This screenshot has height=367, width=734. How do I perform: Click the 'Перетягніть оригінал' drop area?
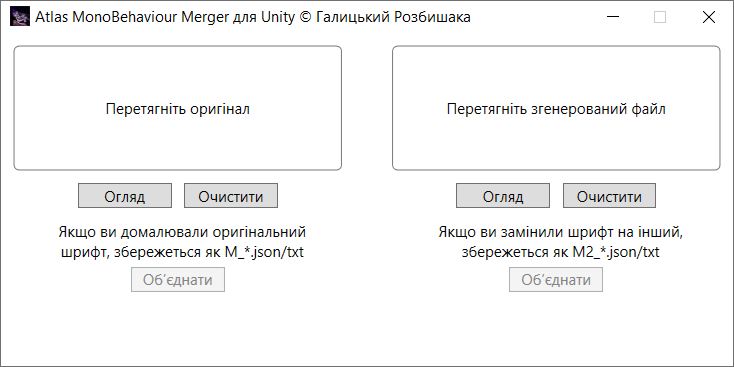click(177, 108)
